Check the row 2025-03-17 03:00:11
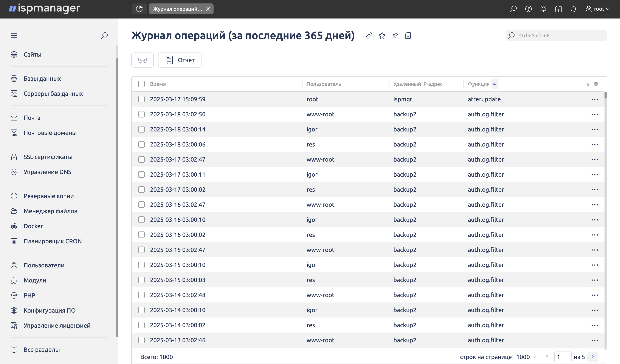 (141, 174)
